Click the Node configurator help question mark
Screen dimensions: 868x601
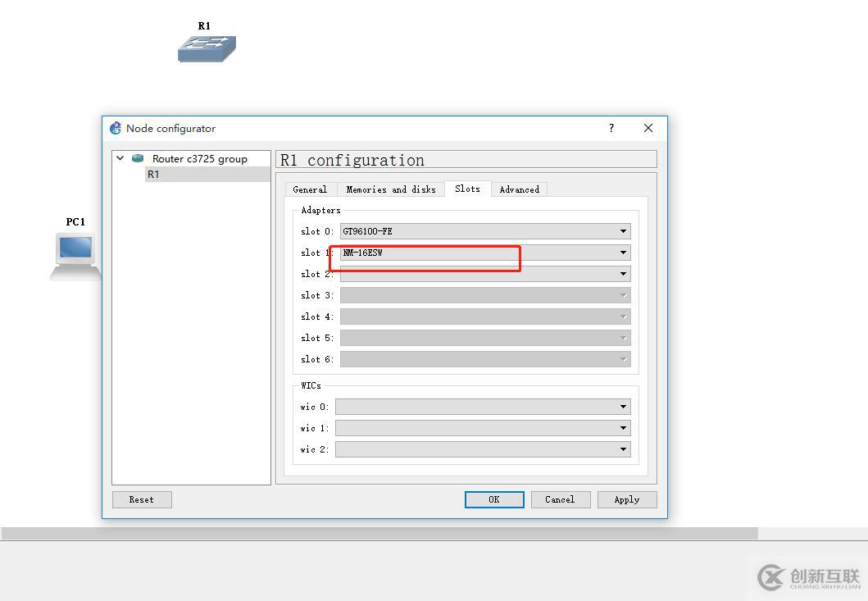click(611, 128)
